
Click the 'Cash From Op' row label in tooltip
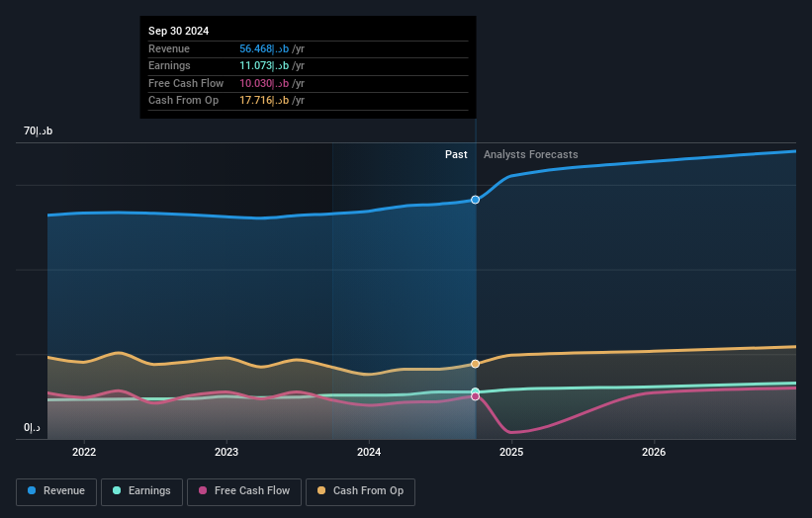(x=183, y=101)
